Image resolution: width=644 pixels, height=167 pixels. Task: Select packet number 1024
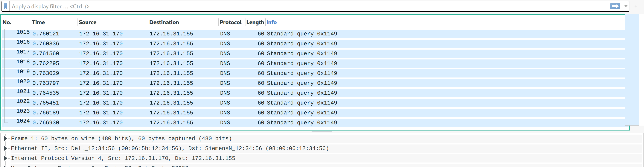pyautogui.click(x=313, y=123)
